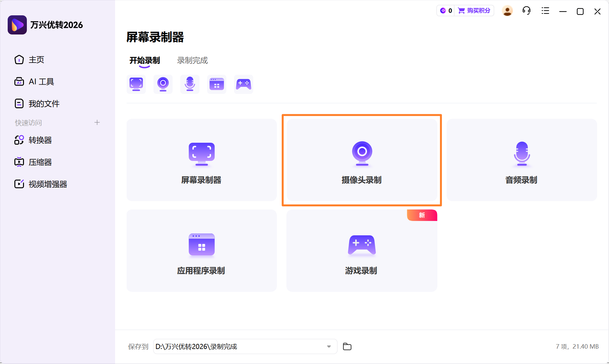Select the microphone icon in the quick icons row
This screenshot has width=609, height=364.
(190, 84)
